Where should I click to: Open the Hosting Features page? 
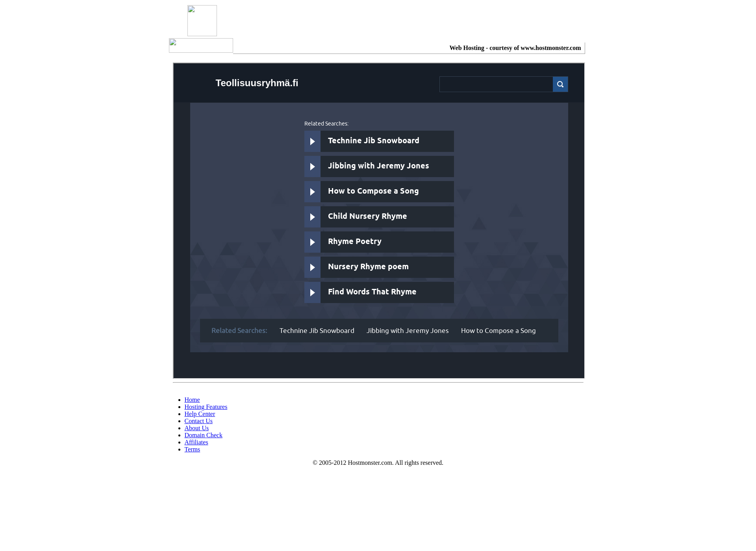pos(206,407)
